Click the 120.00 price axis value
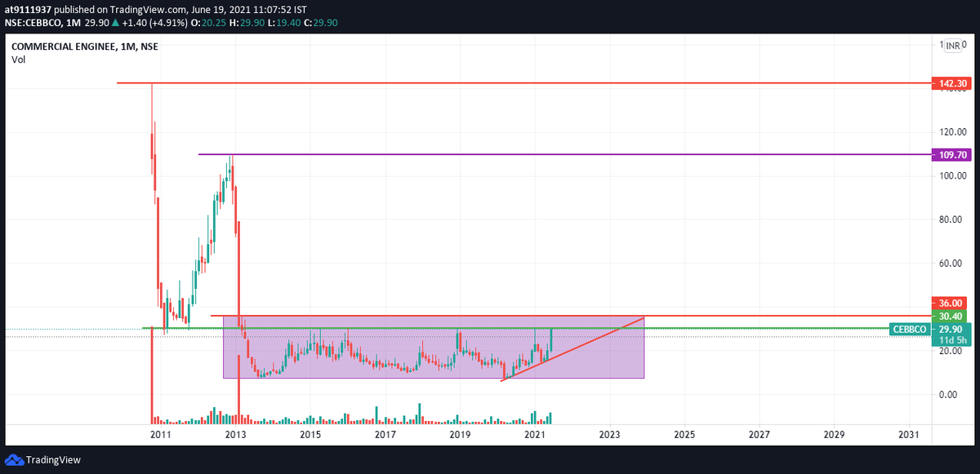The height and width of the screenshot is (474, 980). pyautogui.click(x=953, y=132)
